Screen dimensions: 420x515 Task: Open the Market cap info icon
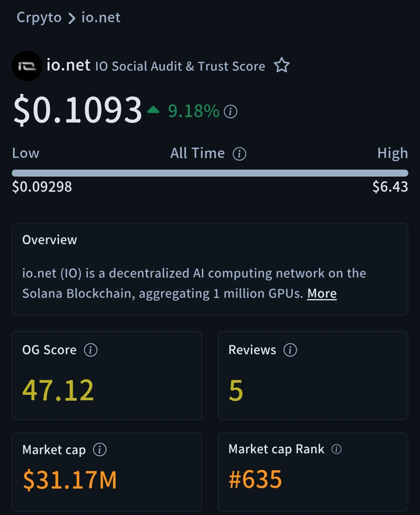pos(100,450)
